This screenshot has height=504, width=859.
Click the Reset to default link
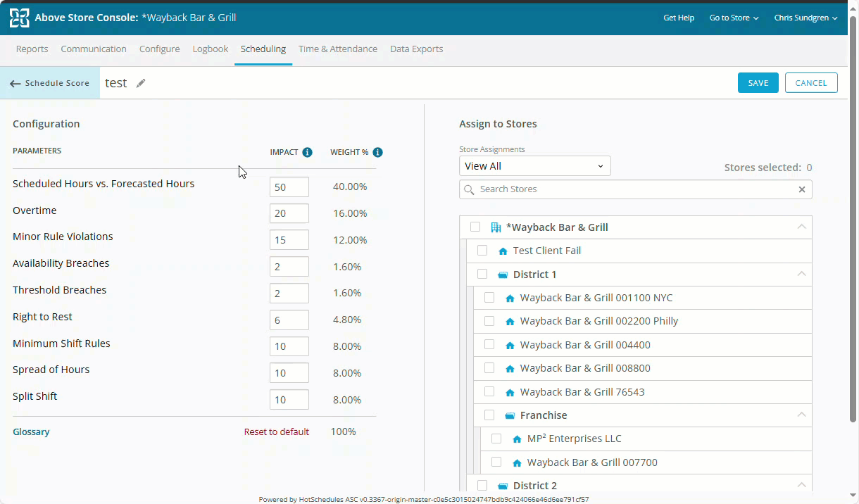point(276,432)
